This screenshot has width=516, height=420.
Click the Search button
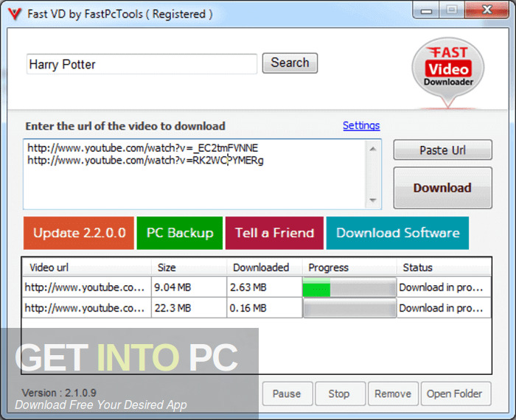(x=290, y=63)
